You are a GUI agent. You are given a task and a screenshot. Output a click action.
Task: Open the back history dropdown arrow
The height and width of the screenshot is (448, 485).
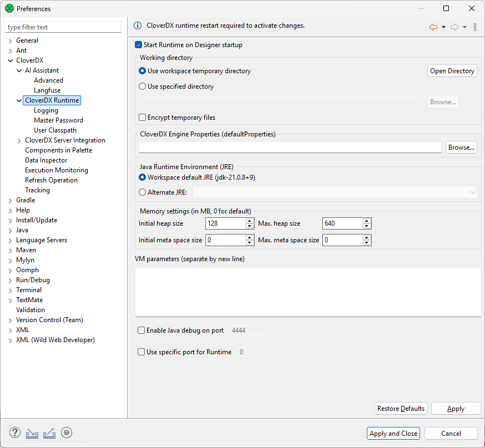(443, 27)
